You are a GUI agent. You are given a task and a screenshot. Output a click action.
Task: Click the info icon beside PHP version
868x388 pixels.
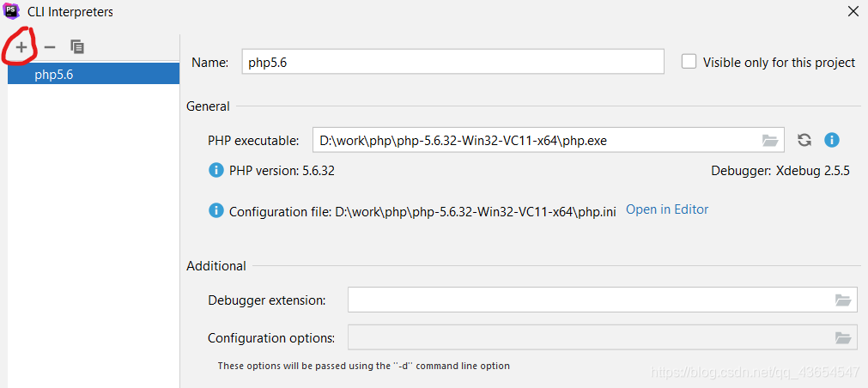click(x=216, y=170)
